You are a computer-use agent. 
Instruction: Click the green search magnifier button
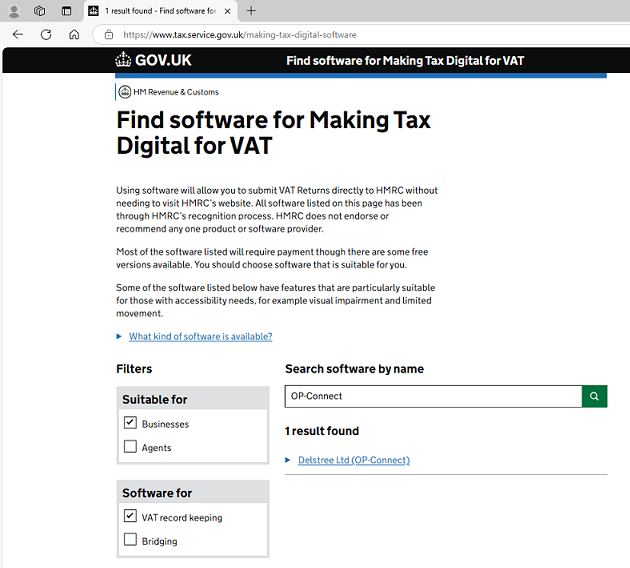click(x=594, y=396)
